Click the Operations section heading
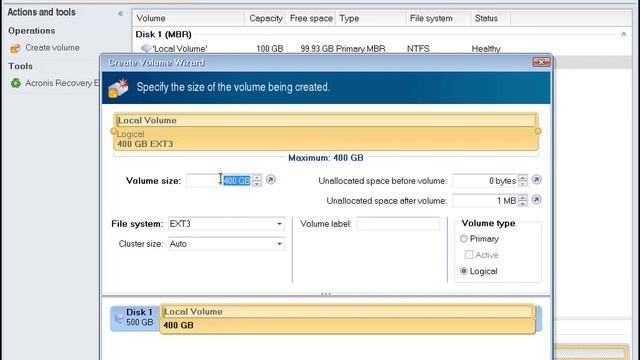This screenshot has width=640, height=360. pyautogui.click(x=31, y=31)
